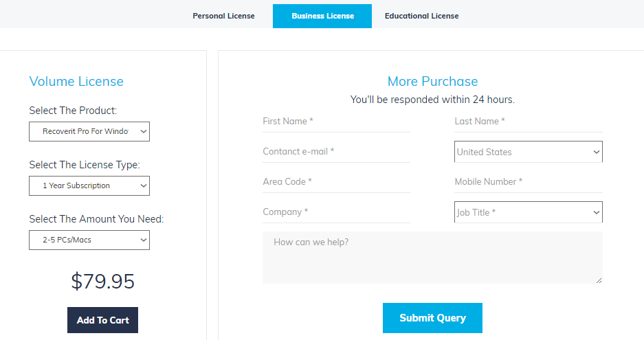The width and height of the screenshot is (644, 340).
Task: Click the text area resize handle
Action: pos(599,280)
